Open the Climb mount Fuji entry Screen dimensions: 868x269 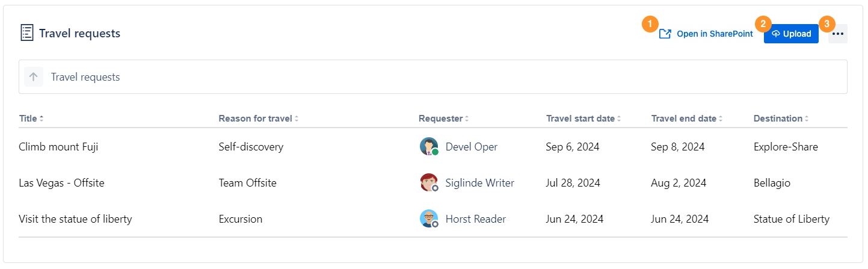pyautogui.click(x=58, y=147)
